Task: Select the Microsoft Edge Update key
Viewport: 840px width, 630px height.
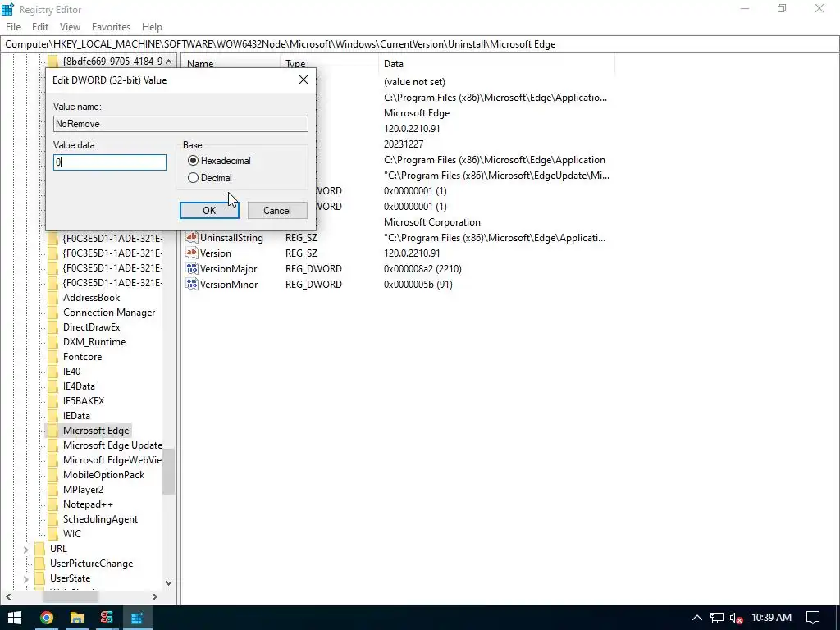Action: tap(112, 445)
